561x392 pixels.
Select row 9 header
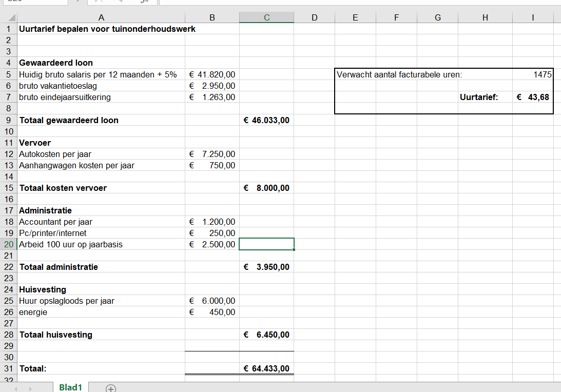click(x=9, y=120)
